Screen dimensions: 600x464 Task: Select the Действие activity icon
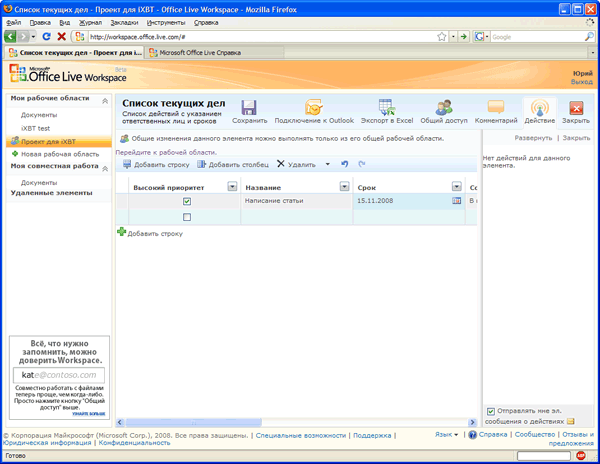[x=540, y=108]
